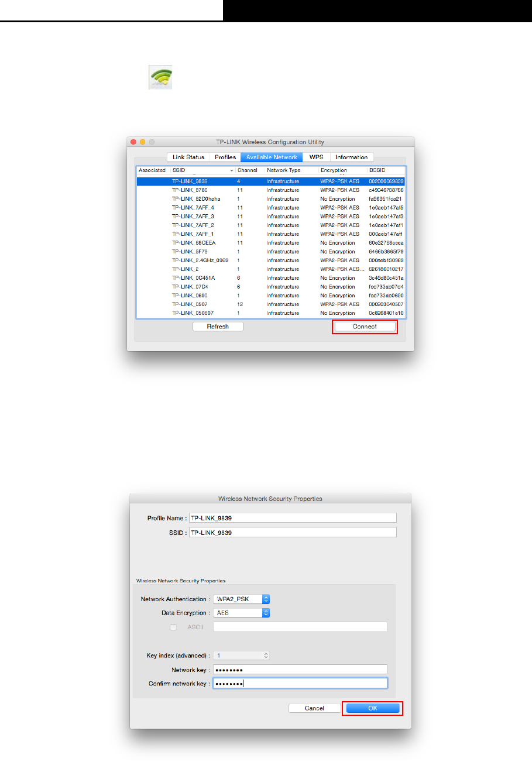Switch to the Profiles tab

coord(225,157)
